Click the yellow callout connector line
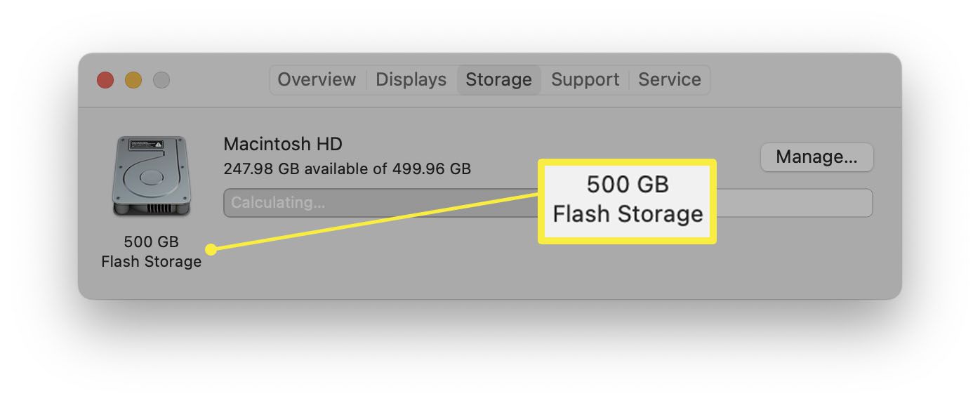This screenshot has width=980, height=403. click(372, 222)
